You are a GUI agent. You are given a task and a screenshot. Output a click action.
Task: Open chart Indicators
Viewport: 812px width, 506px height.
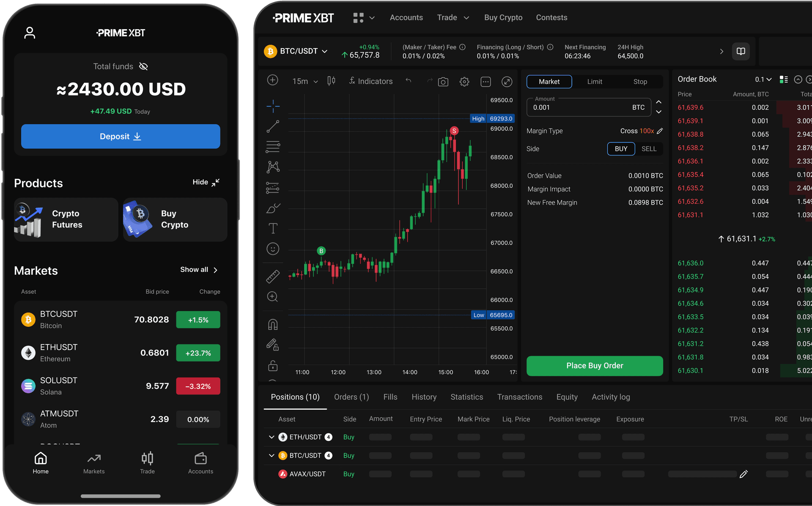pos(371,81)
